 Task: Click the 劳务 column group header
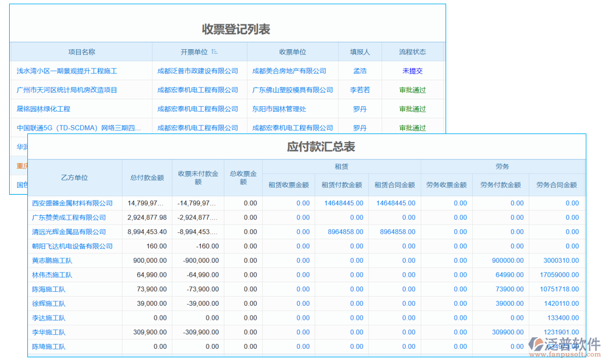(503, 166)
